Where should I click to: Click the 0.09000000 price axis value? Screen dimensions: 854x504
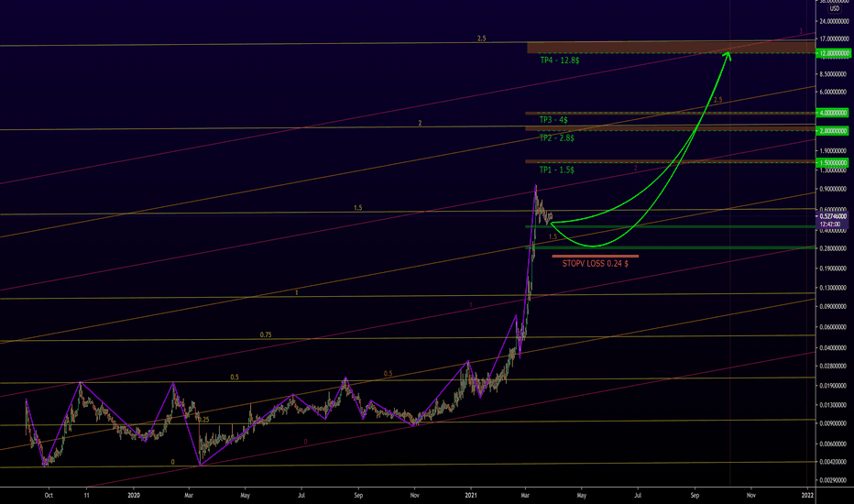point(834,307)
